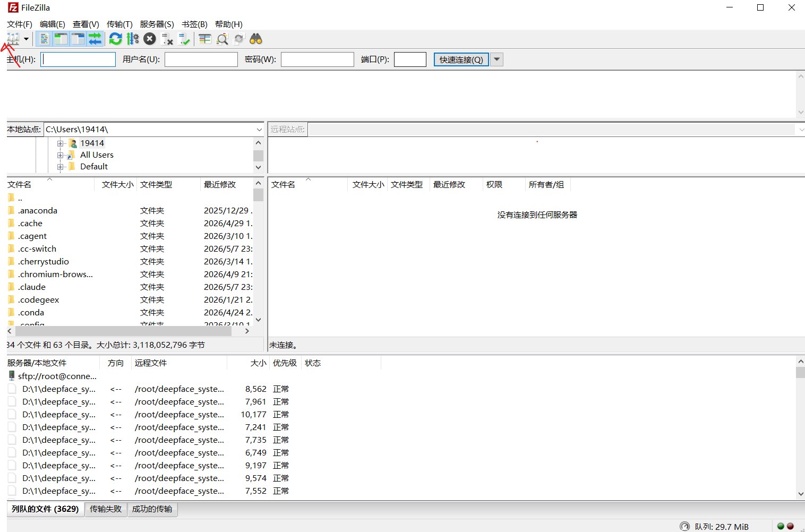Select the .conda folder row
Screen dimensions: 805x532
point(130,313)
